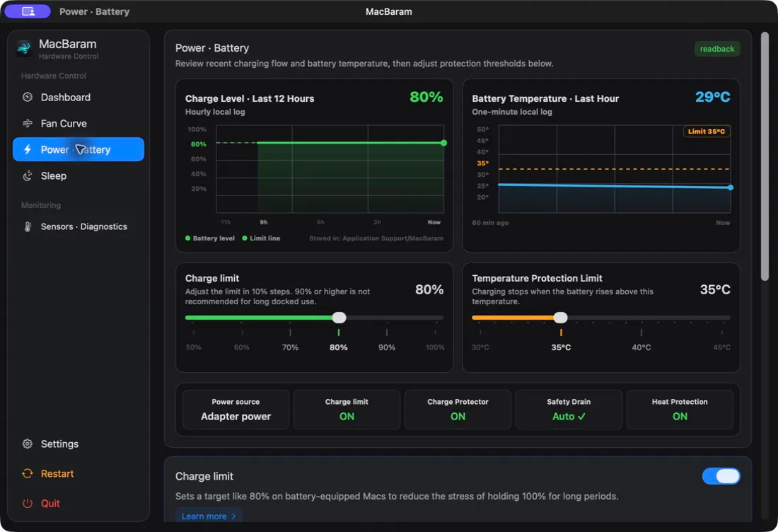
Task: Click the chevron next to Learn more
Action: coord(233,516)
